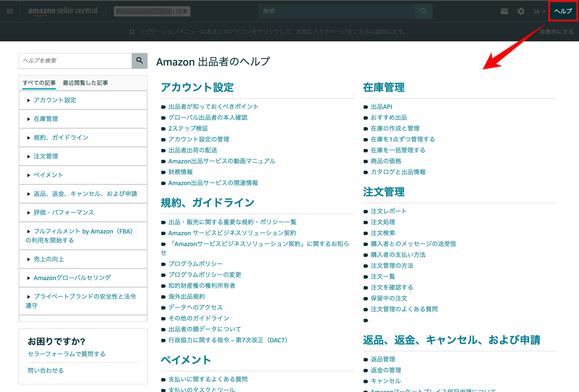Open 支払いに関するよくある質問 article
The width and height of the screenshot is (579, 392).
click(208, 379)
